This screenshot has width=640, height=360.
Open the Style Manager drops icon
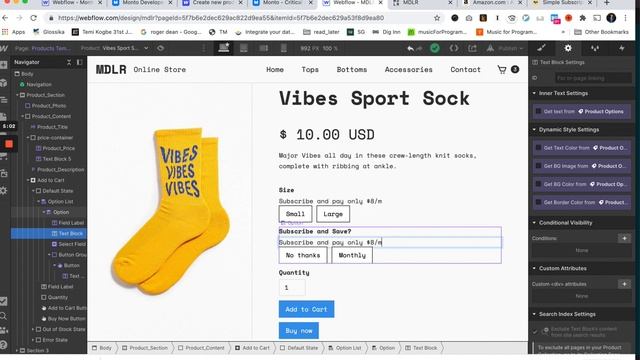point(595,48)
